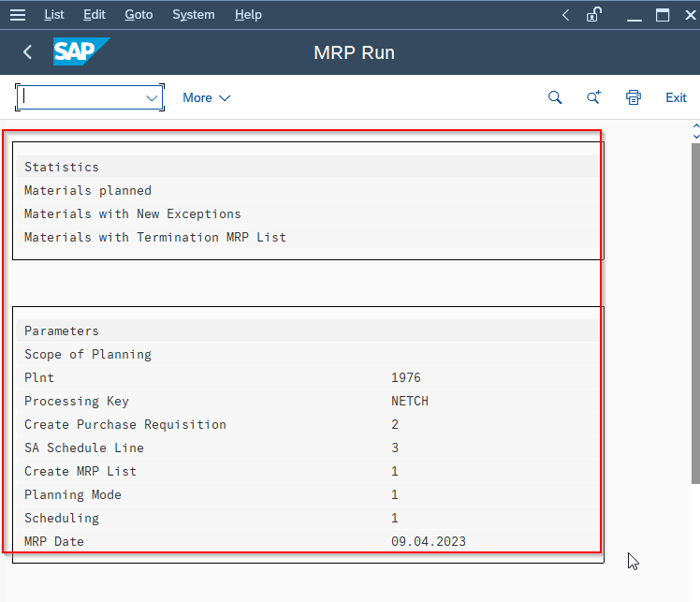The image size is (700, 602).
Task: Open the hamburger menu icon
Action: click(x=18, y=15)
